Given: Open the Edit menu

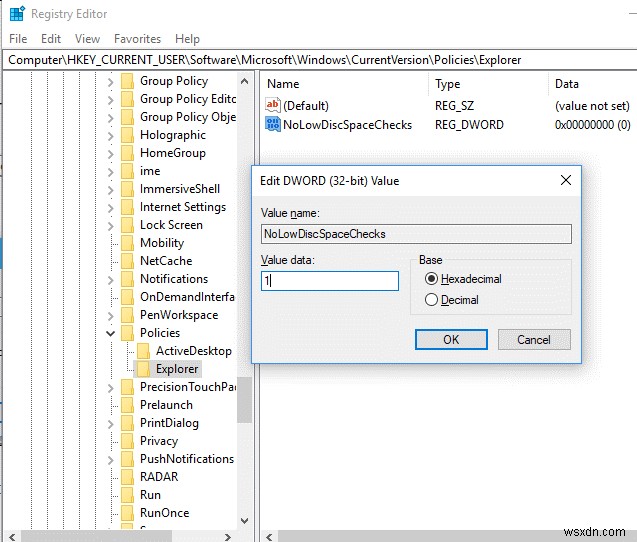Looking at the screenshot, I should pyautogui.click(x=51, y=39).
